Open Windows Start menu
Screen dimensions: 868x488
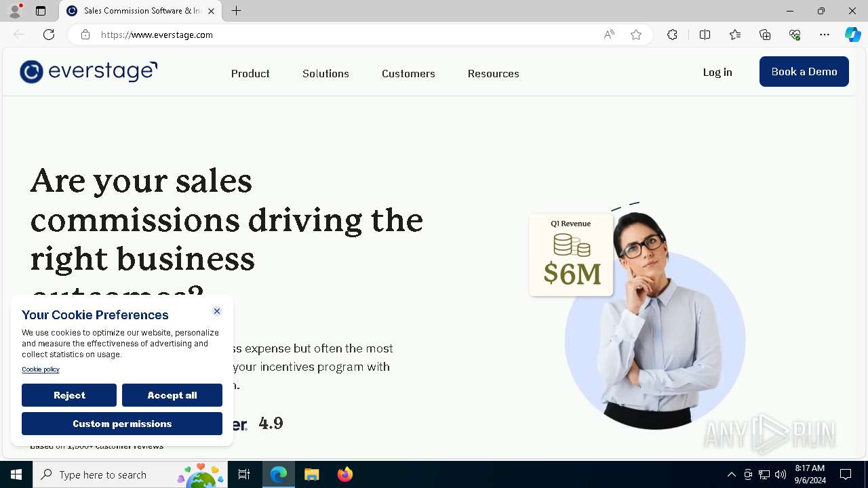click(16, 474)
